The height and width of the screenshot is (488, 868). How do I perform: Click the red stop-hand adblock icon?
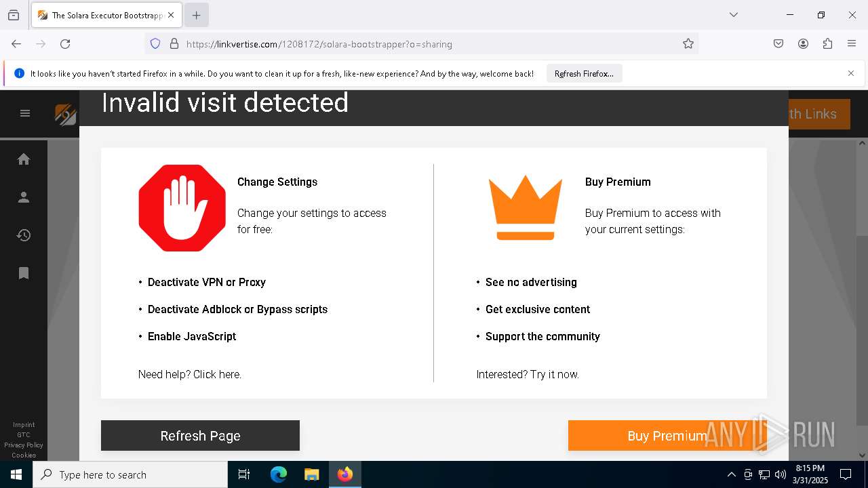click(x=182, y=208)
